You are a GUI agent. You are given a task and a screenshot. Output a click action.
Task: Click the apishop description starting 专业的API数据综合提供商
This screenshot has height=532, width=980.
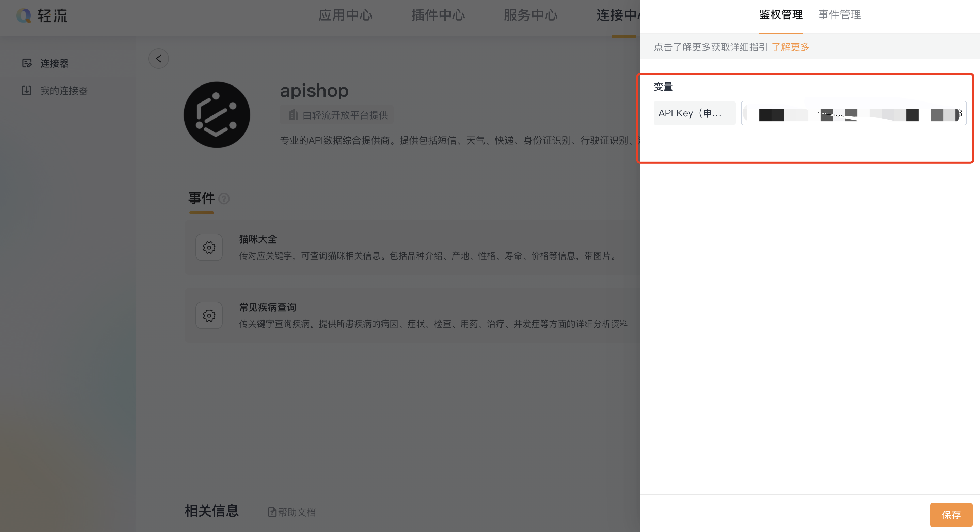460,140
